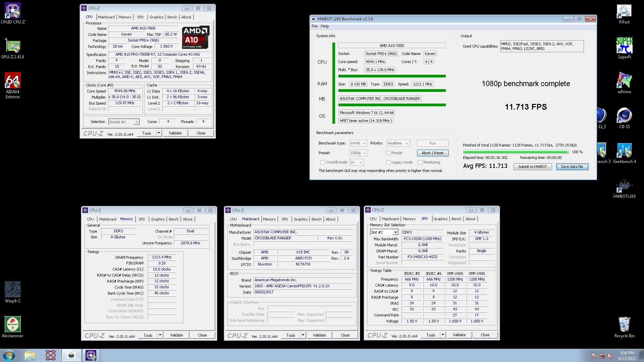The image size is (644, 362).
Task: Launch HWBOTx265 desktop shortcut
Action: pos(624,188)
